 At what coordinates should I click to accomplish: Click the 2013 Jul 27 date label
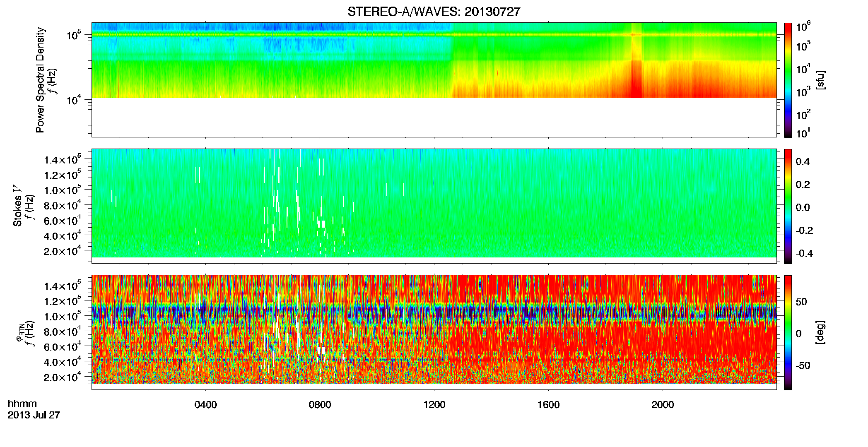(34, 415)
